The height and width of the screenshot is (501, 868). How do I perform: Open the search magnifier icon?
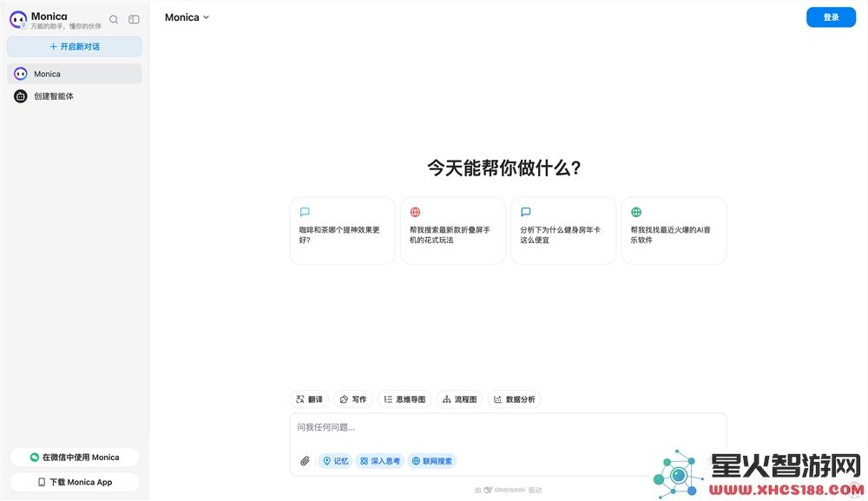tap(114, 19)
